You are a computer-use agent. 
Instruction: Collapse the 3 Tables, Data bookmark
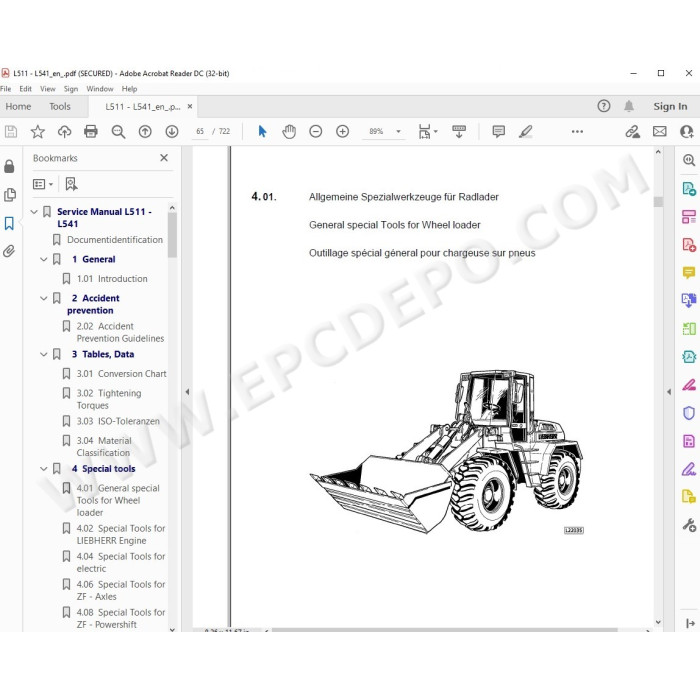click(44, 354)
